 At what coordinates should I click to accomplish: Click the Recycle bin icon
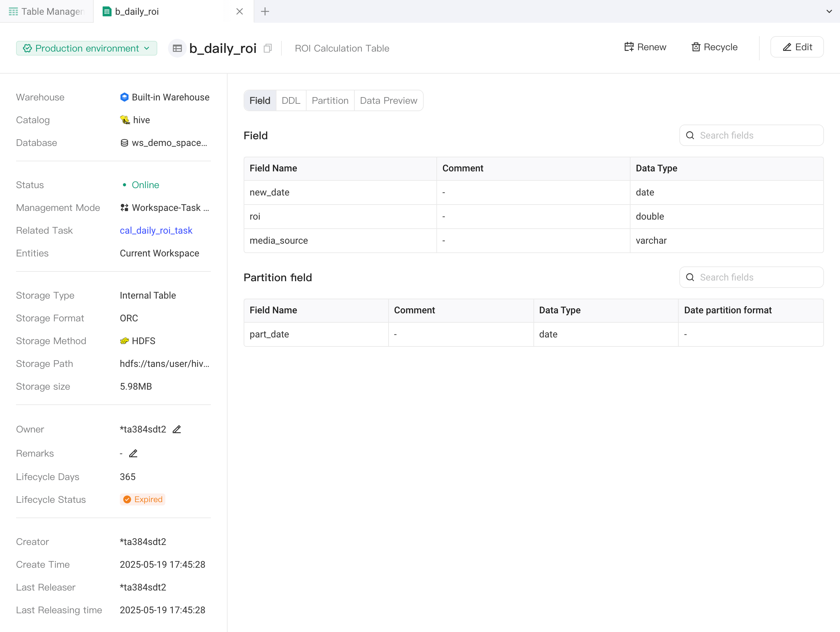pyautogui.click(x=696, y=47)
